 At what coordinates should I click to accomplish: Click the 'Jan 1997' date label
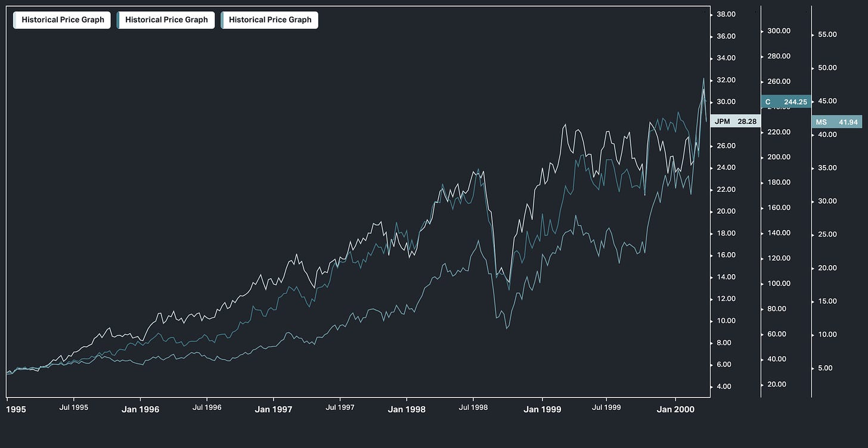point(274,409)
